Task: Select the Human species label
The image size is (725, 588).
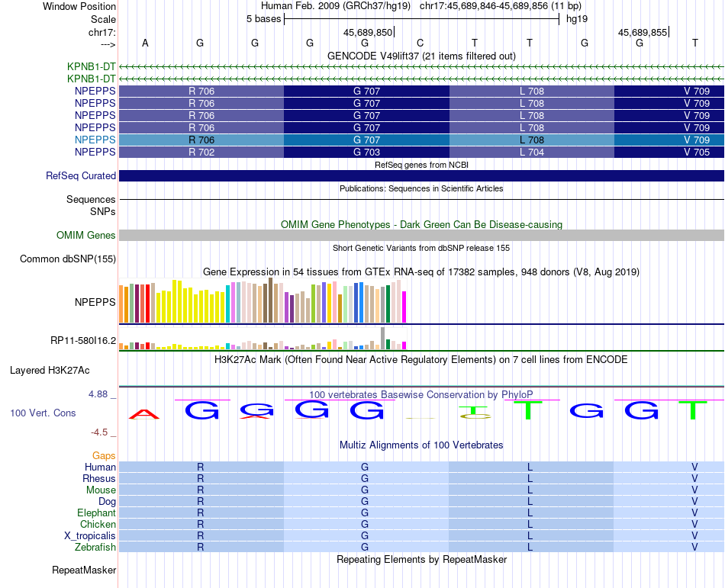Action: pos(100,467)
